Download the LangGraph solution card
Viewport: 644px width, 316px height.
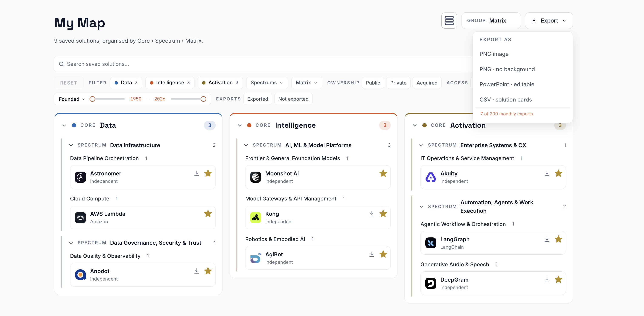pos(547,239)
